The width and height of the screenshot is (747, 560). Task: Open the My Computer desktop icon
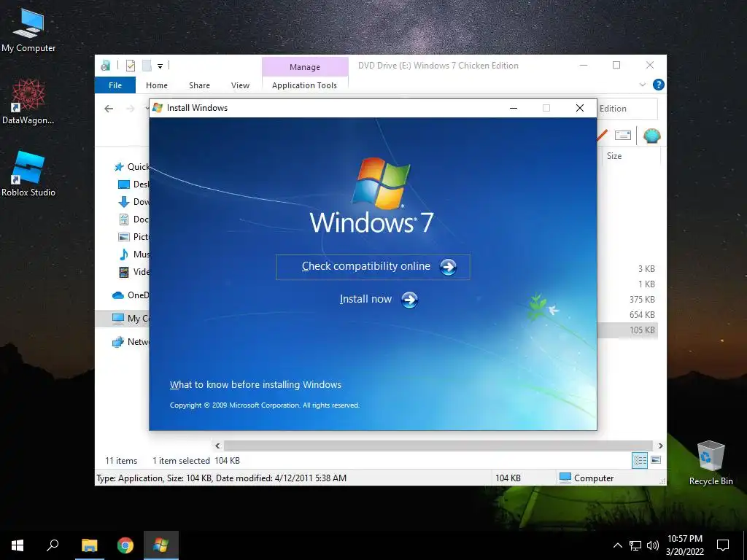pyautogui.click(x=28, y=30)
